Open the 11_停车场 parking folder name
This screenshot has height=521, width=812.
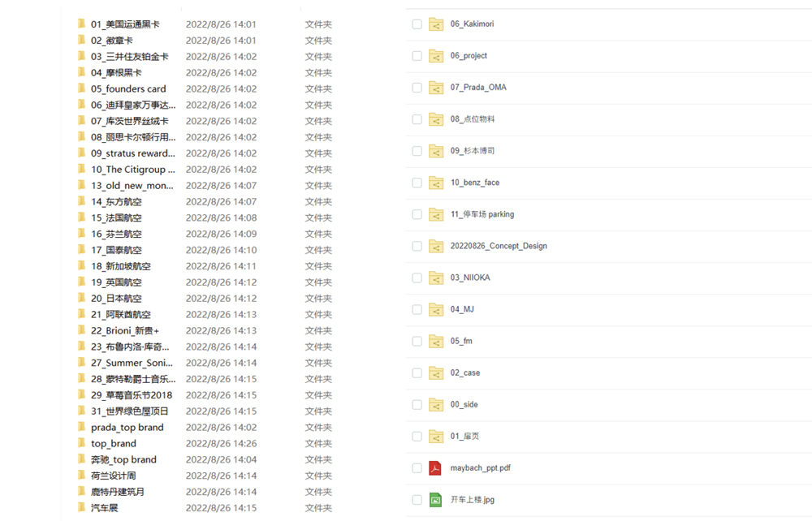tap(482, 214)
